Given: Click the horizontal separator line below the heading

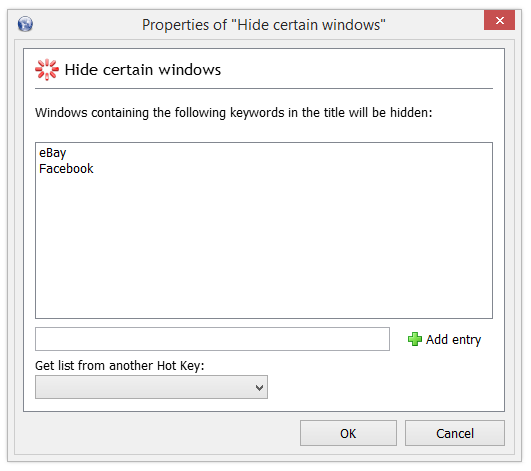Looking at the screenshot, I should [264, 89].
